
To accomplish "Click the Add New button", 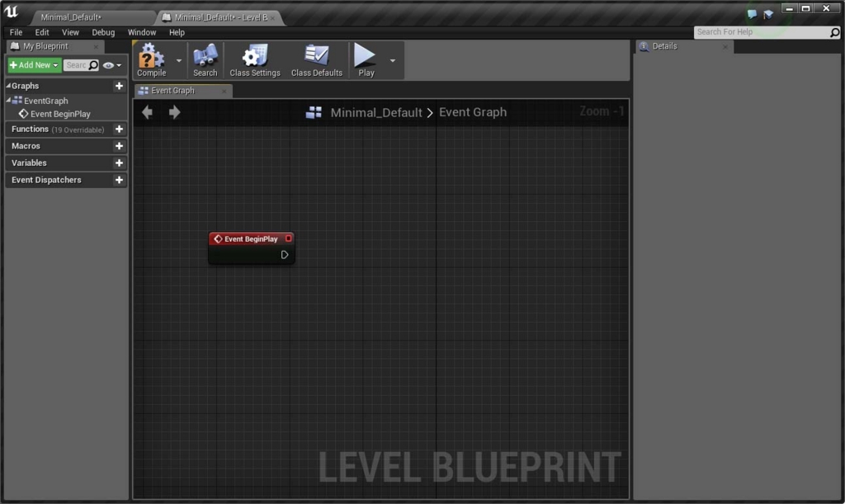I will point(34,65).
